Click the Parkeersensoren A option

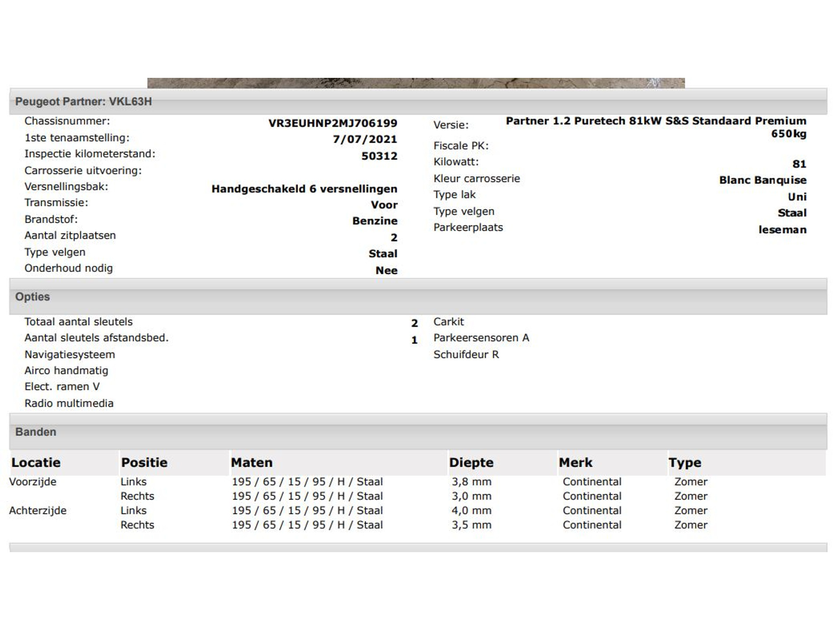coord(481,338)
